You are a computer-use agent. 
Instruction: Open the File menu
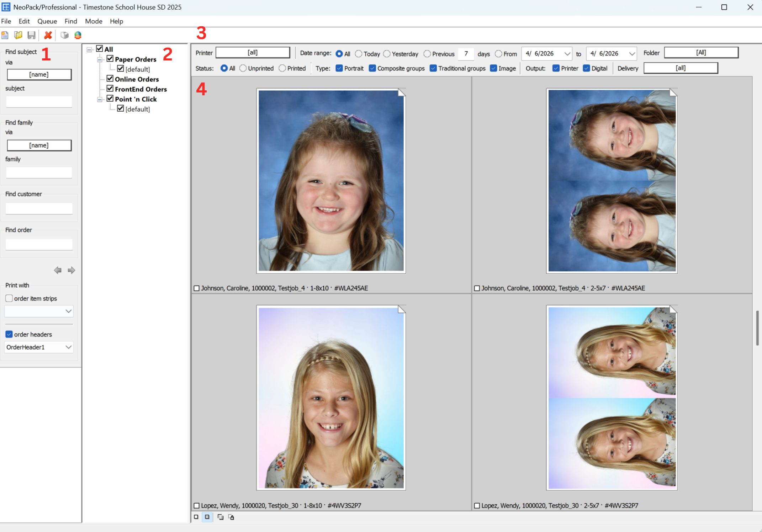[x=6, y=21]
